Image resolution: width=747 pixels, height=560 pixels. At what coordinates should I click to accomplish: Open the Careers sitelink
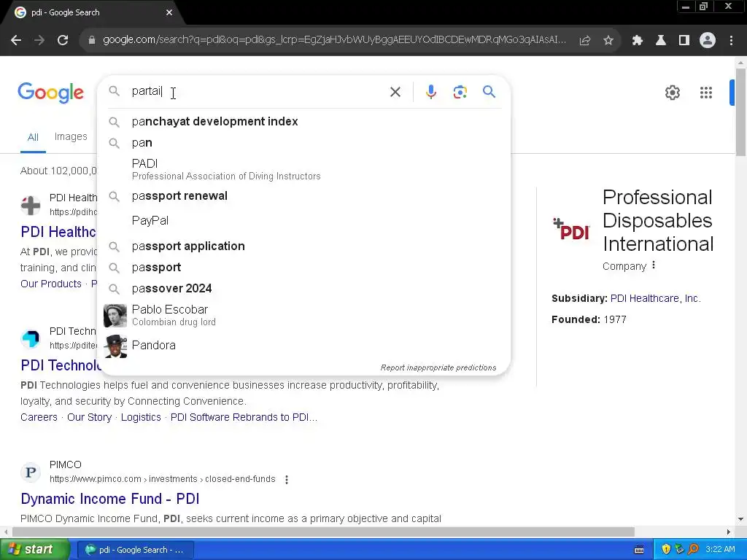click(x=39, y=418)
